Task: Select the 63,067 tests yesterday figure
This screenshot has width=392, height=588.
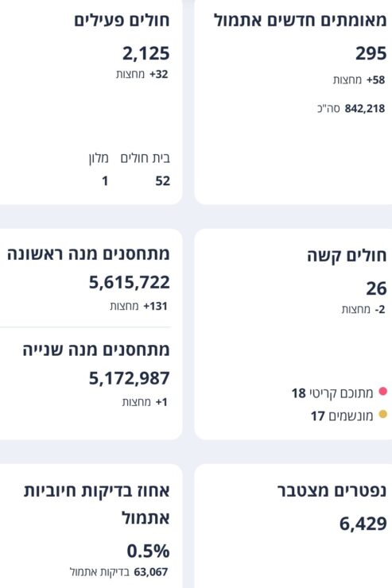Action: (151, 572)
